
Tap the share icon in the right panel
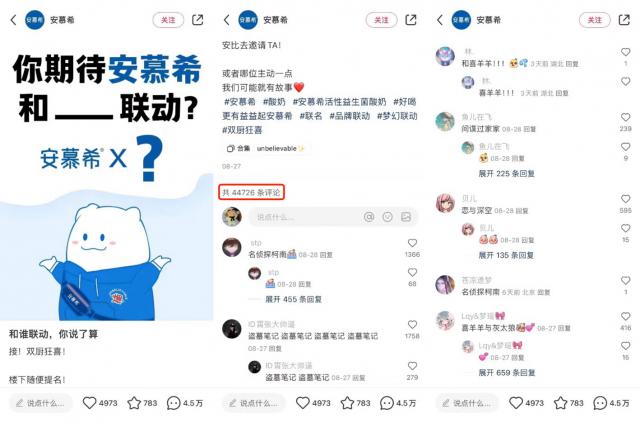(624, 20)
